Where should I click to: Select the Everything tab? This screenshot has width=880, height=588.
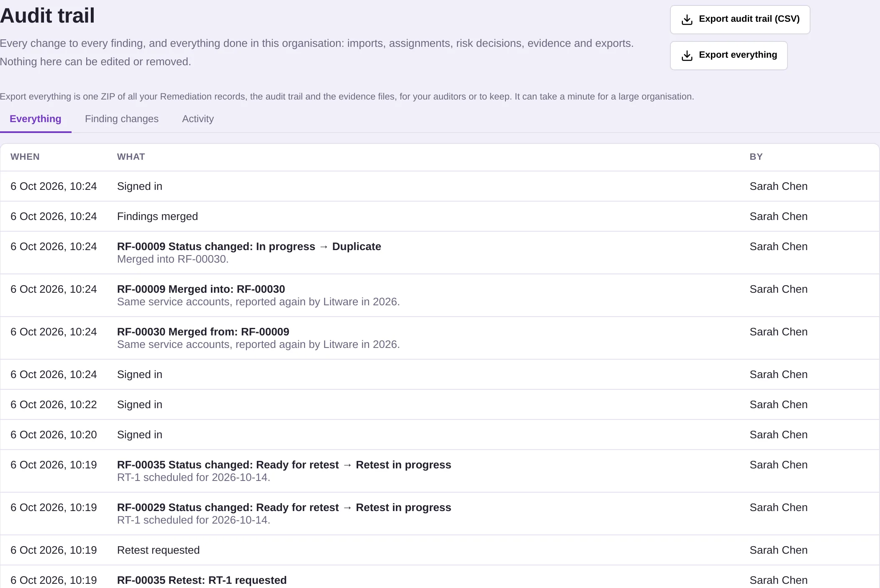coord(36,119)
